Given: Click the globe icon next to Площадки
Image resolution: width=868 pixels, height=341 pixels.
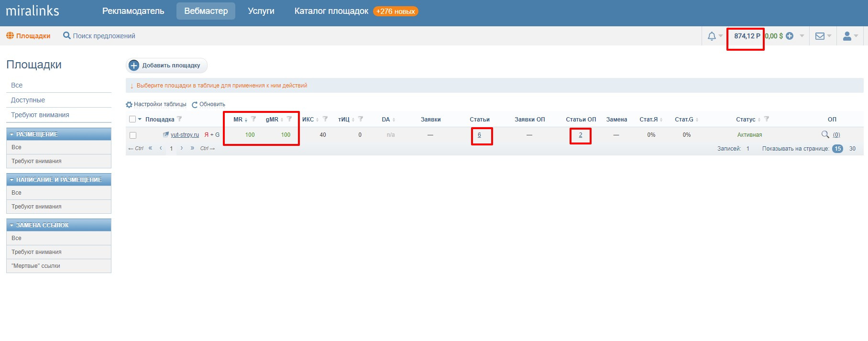Looking at the screenshot, I should [x=10, y=35].
